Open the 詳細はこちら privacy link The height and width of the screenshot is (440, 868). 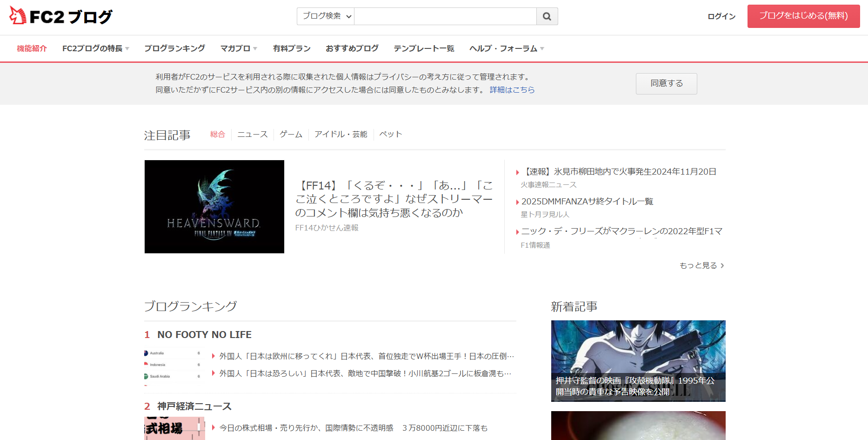(x=512, y=90)
